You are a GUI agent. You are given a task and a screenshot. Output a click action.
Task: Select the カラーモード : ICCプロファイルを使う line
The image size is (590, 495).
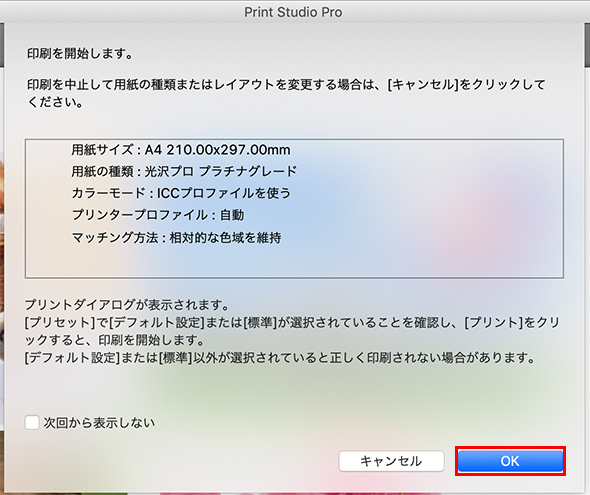coord(181,193)
